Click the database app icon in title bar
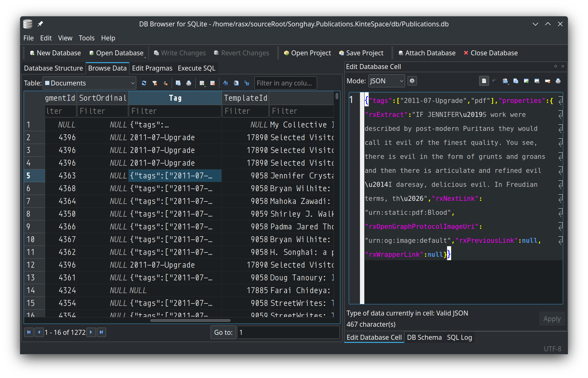Screen dimensions: 588x378 click(28, 24)
